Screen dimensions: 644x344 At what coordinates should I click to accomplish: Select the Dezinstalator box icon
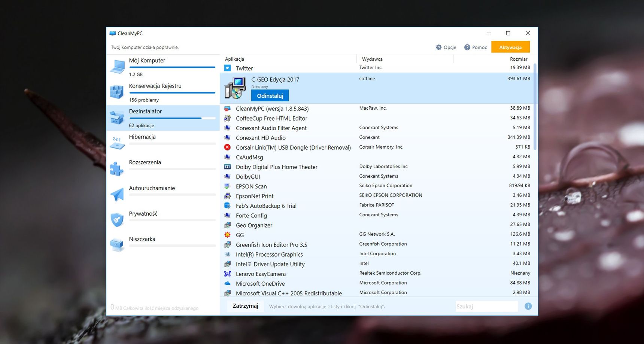click(x=117, y=118)
